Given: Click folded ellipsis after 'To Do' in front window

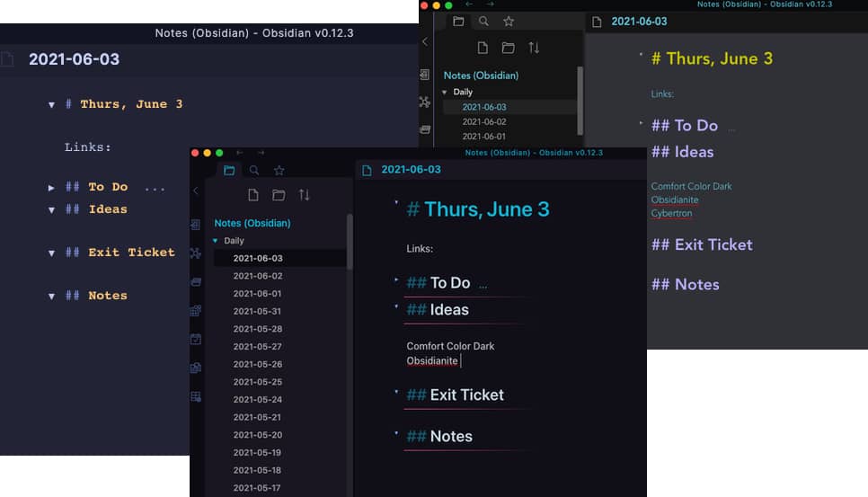Looking at the screenshot, I should point(483,286).
